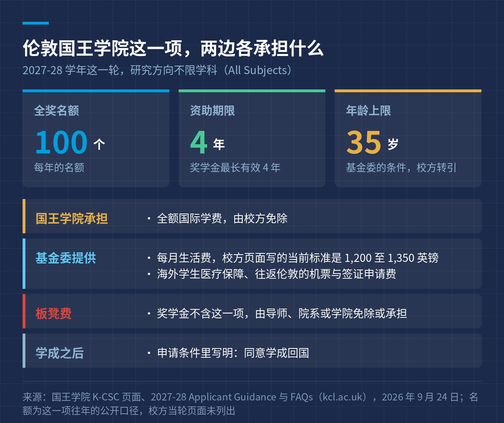
Task: Click the line 海外学生医疗保障、往返伦敦的机票与签证申请费
Action: [277, 274]
